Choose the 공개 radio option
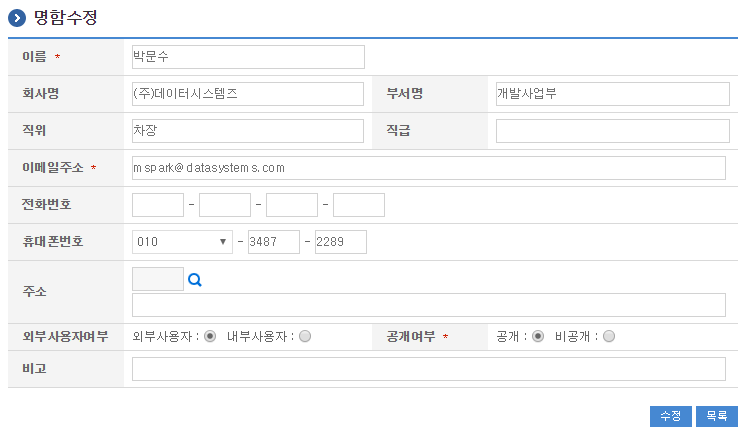 click(538, 336)
